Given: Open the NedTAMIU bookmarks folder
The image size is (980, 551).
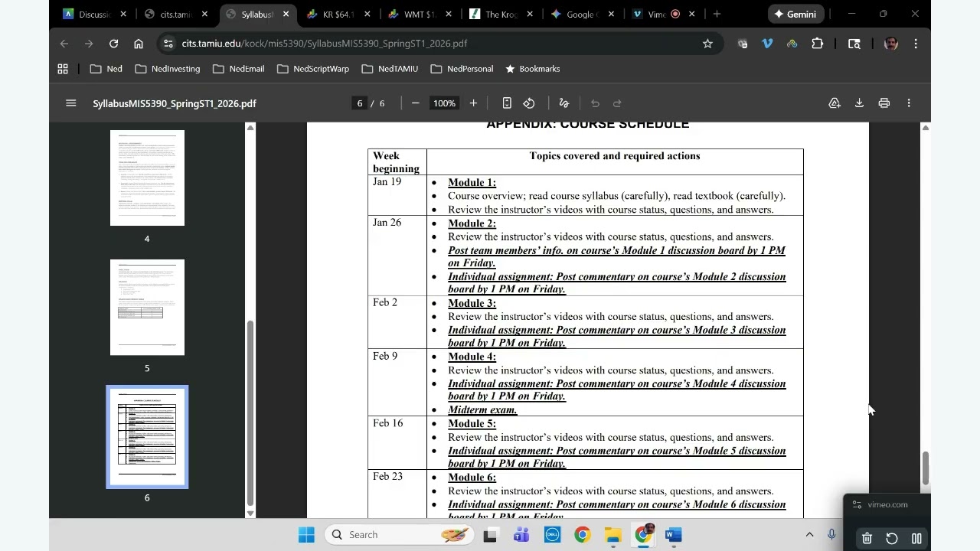Looking at the screenshot, I should 390,69.
